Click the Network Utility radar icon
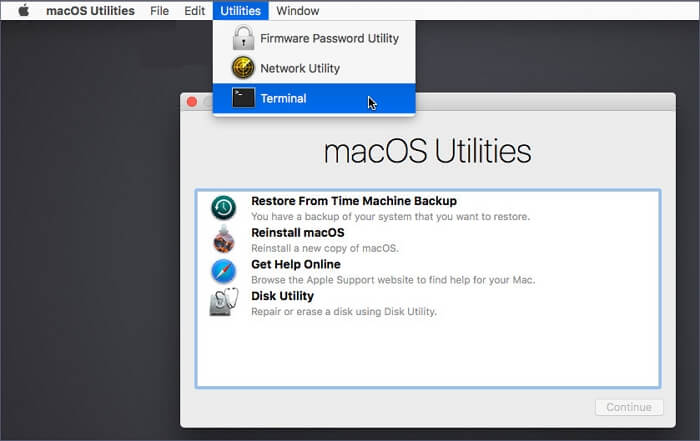Viewport: 700px width, 441px height. [x=243, y=68]
